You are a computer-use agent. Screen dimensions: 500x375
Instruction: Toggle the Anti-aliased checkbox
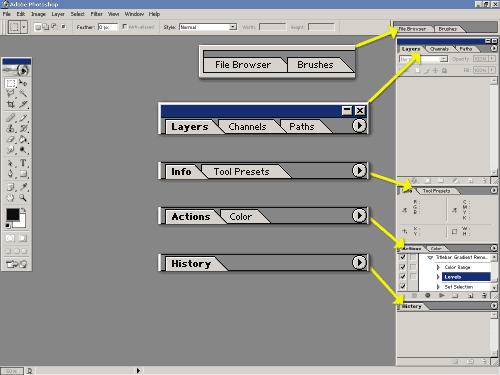coord(124,26)
